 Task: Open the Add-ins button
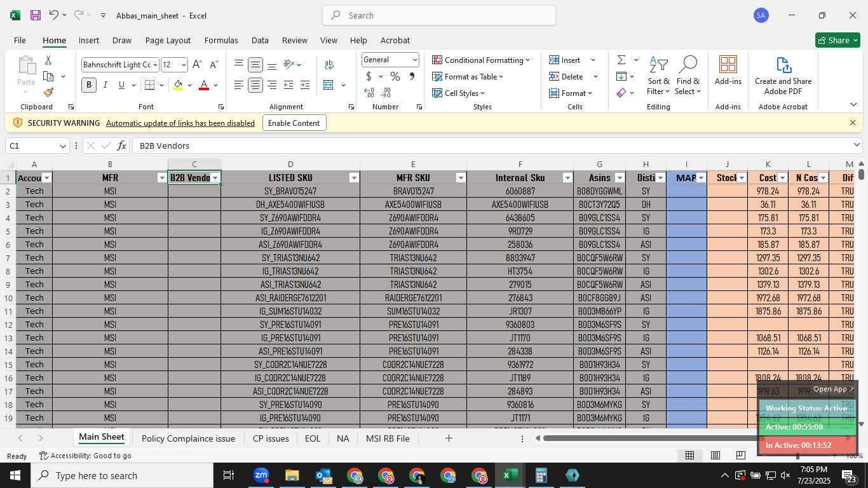[728, 70]
